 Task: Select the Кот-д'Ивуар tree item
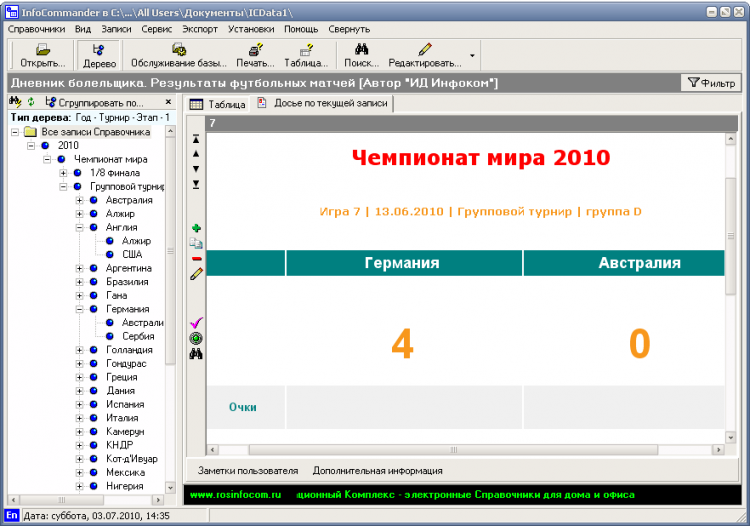coord(132,459)
